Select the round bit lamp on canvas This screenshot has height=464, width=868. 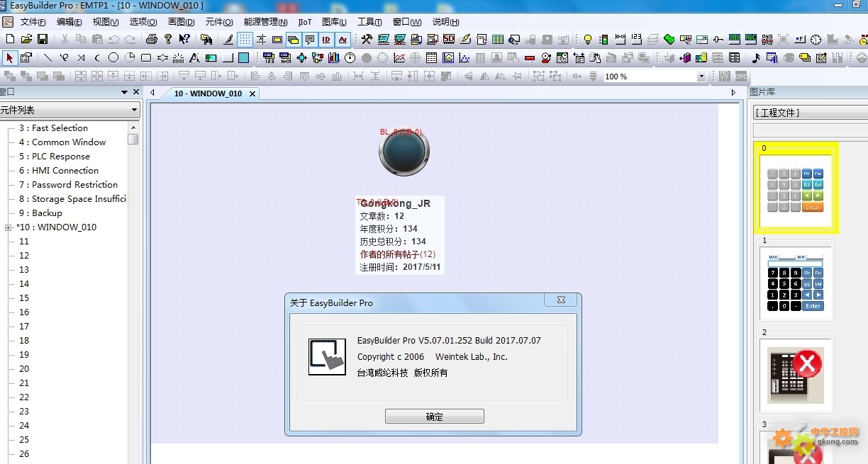pyautogui.click(x=404, y=152)
